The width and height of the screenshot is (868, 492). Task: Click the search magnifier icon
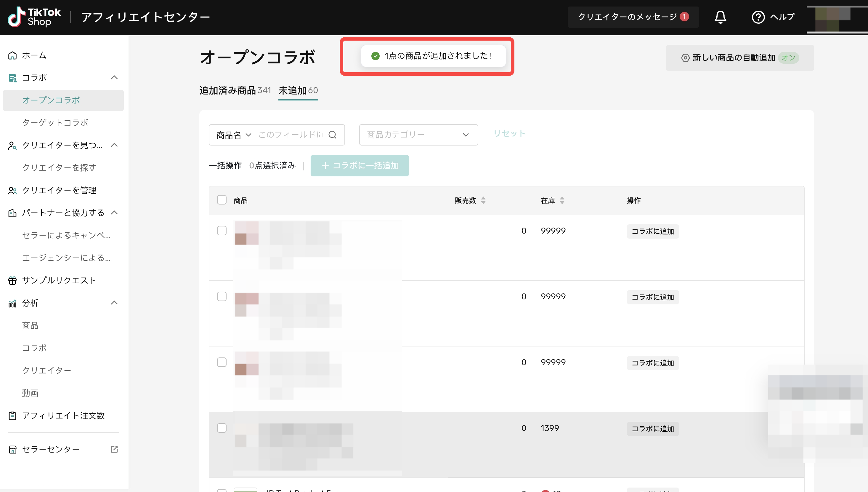point(333,135)
